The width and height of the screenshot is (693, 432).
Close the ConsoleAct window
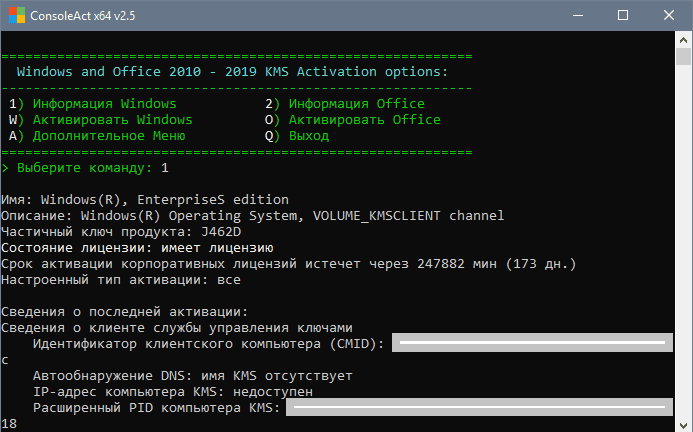[x=669, y=16]
